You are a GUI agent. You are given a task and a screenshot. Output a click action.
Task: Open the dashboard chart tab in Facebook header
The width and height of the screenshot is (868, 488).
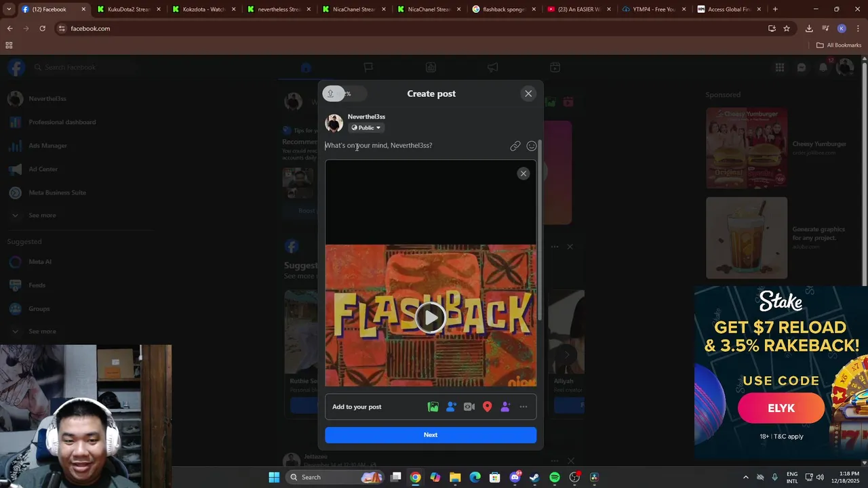(x=431, y=67)
